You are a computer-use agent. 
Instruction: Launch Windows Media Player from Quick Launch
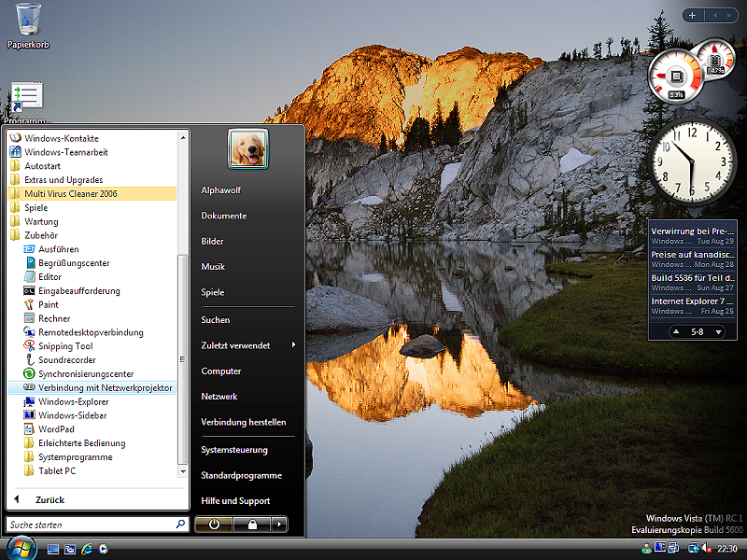(104, 549)
